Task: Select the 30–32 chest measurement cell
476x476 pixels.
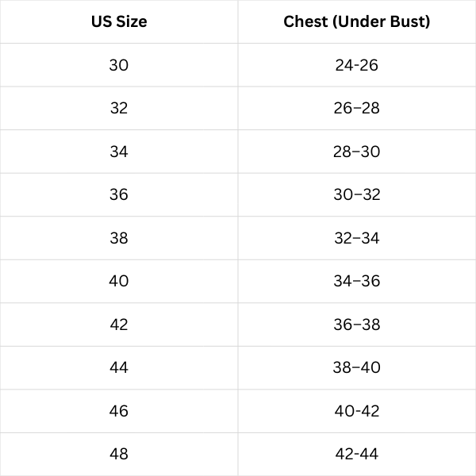Action: point(357,194)
